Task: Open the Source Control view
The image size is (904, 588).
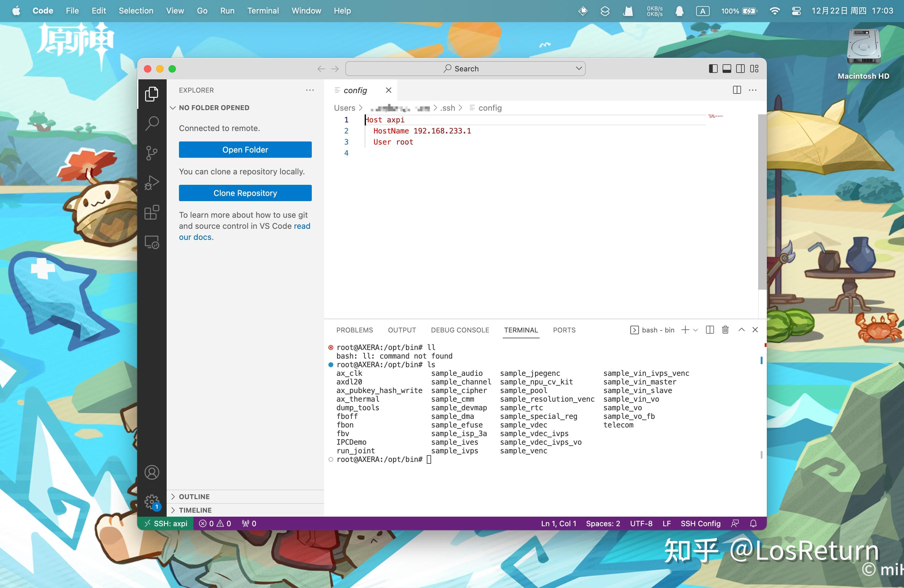Action: (152, 153)
